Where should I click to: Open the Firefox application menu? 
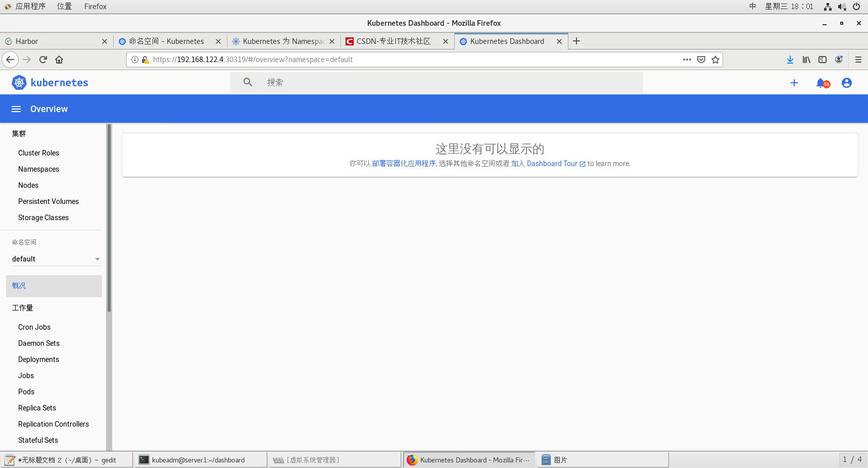pos(857,59)
